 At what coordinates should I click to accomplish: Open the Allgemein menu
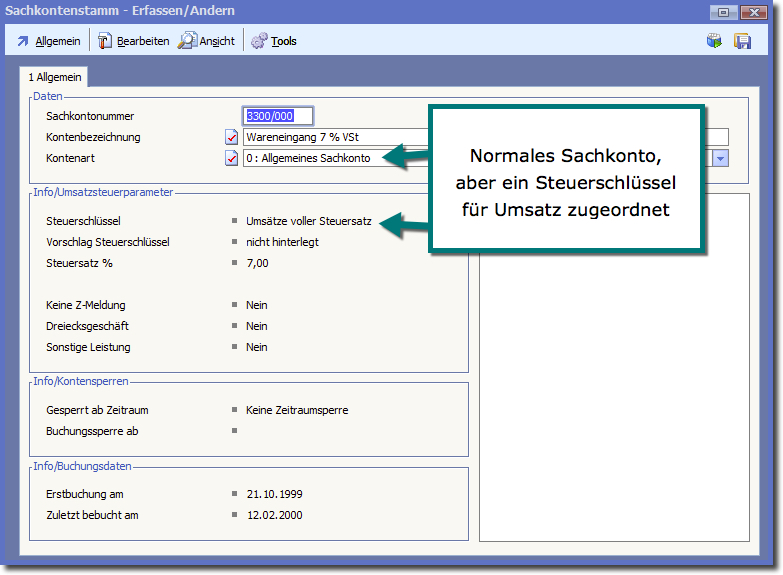click(58, 41)
